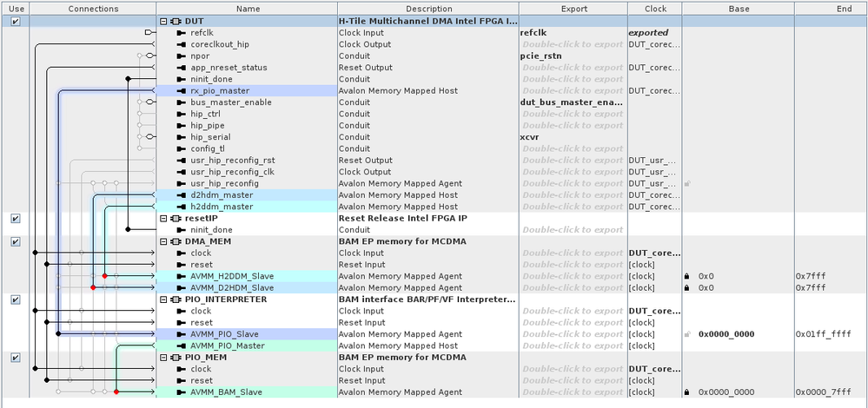The width and height of the screenshot is (868, 408).
Task: Uncheck the Use checkbox for PIO_INTERPRETER
Action: click(15, 299)
